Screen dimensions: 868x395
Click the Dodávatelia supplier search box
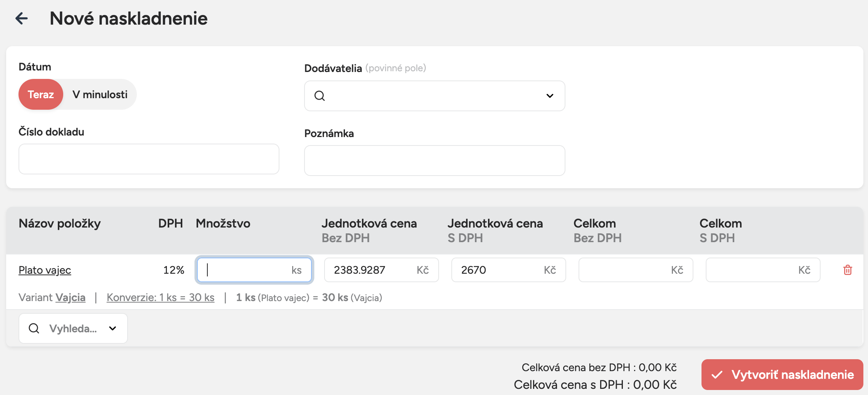(432, 96)
